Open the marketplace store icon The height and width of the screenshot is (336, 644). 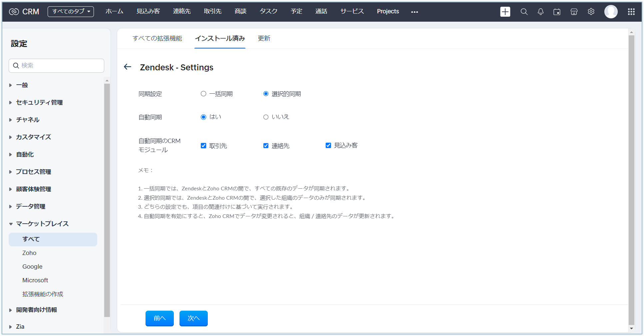[574, 12]
